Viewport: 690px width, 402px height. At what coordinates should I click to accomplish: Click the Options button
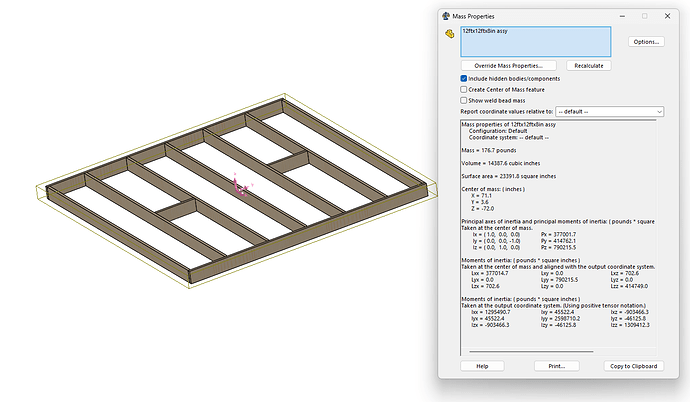645,42
